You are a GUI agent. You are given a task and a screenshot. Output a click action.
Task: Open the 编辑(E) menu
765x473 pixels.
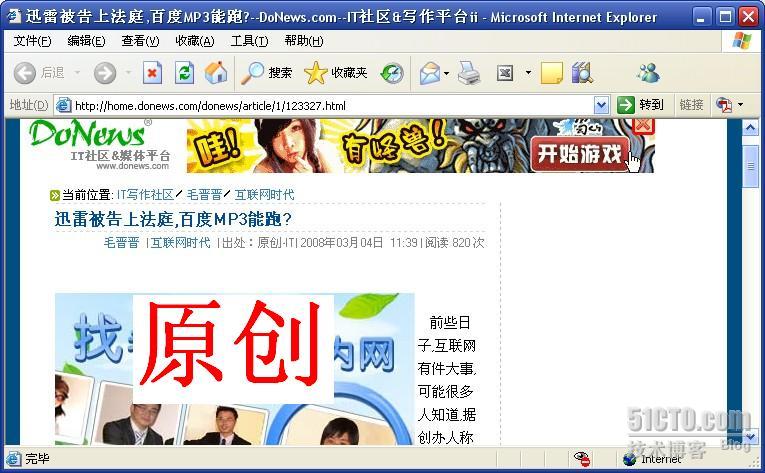(x=86, y=41)
